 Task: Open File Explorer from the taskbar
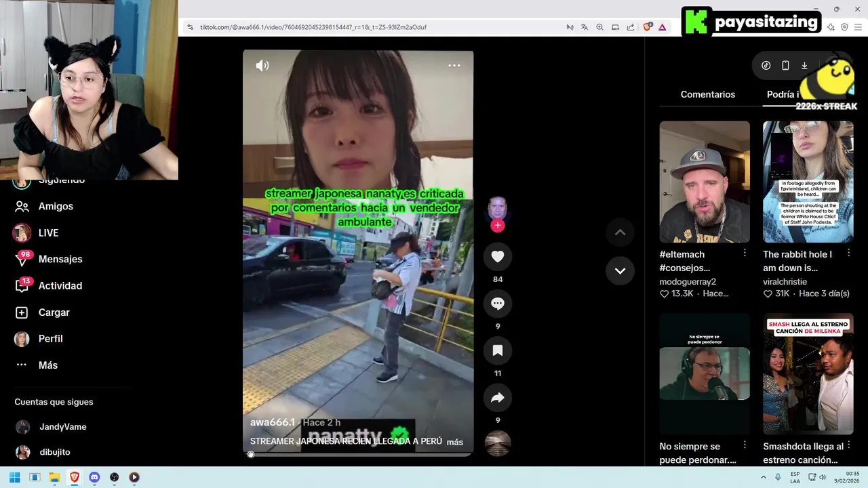(54, 477)
